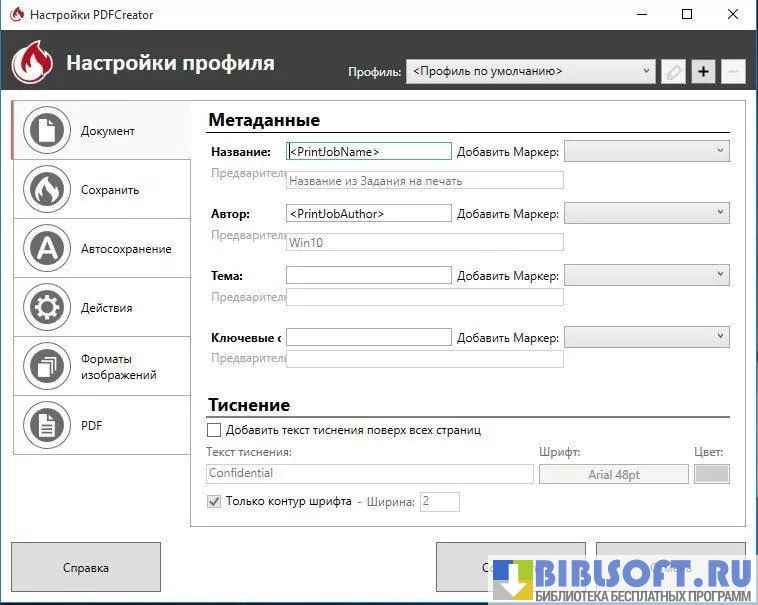Pick stamp color from Цвет swatch
This screenshot has height=605, width=758.
tap(711, 474)
